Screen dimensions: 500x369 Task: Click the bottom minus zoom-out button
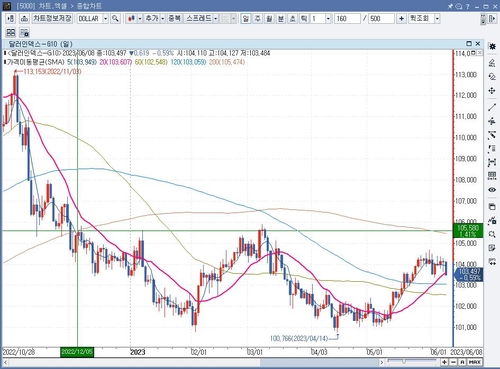453,362
